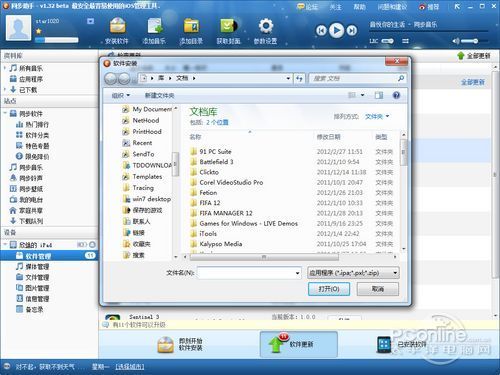Image resolution: width=500 pixels, height=375 pixels.
Task: Click the playback mode icon beside LRC
Action: [x=405, y=41]
